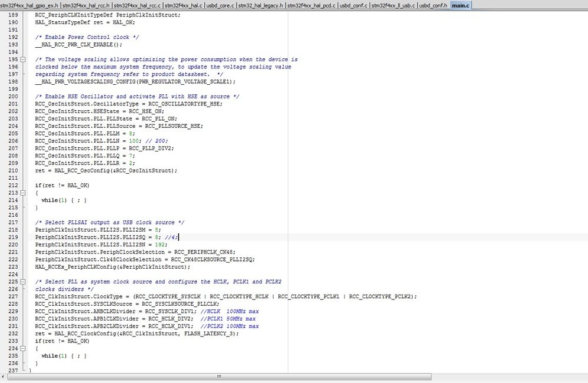Viewport: 588px width, 383px height.
Task: Click the horizontal scrollbar left arrow
Action: point(3,377)
